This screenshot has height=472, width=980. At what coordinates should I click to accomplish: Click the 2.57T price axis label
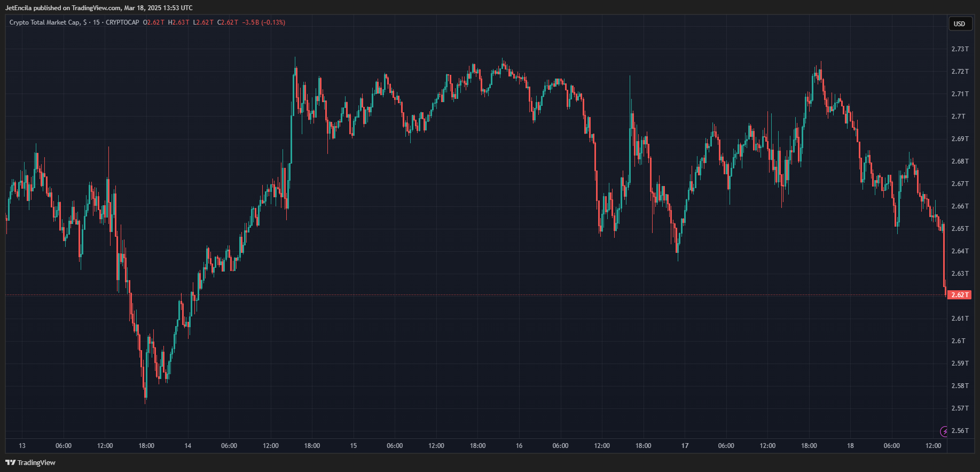tap(960, 408)
